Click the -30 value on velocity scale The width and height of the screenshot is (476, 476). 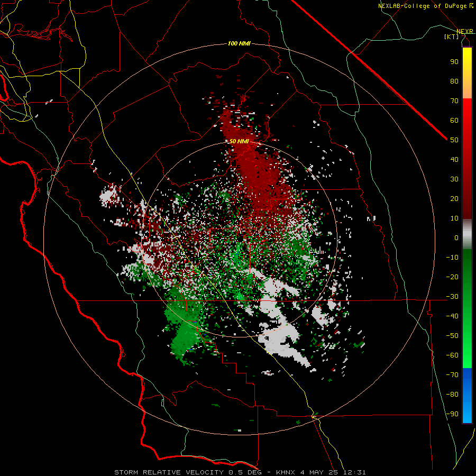[x=452, y=297]
